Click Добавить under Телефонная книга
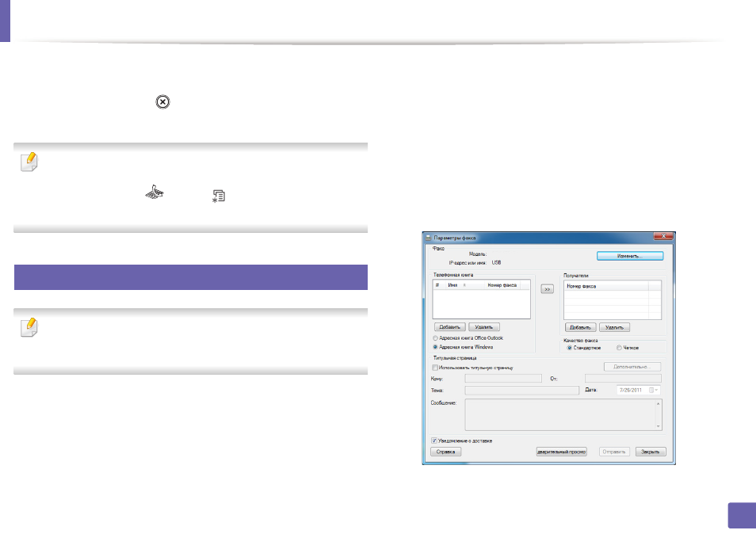756x534 pixels. (x=449, y=326)
